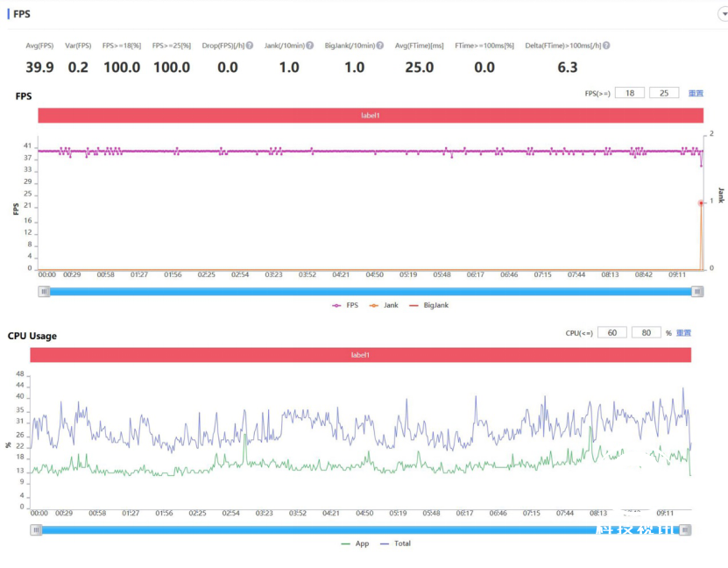The width and height of the screenshot is (728, 568).
Task: Select the label1 bar above the CPU chart
Action: pos(361,355)
